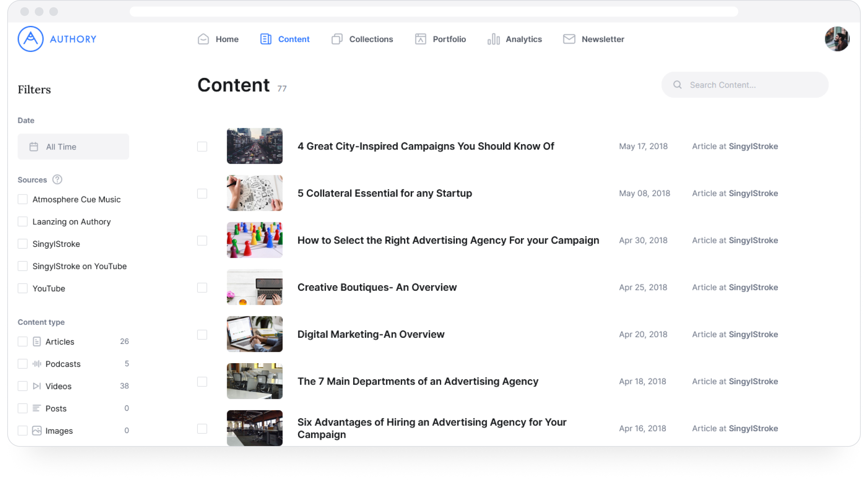Open "5 Collateral Essential for any Startup" article

(384, 193)
